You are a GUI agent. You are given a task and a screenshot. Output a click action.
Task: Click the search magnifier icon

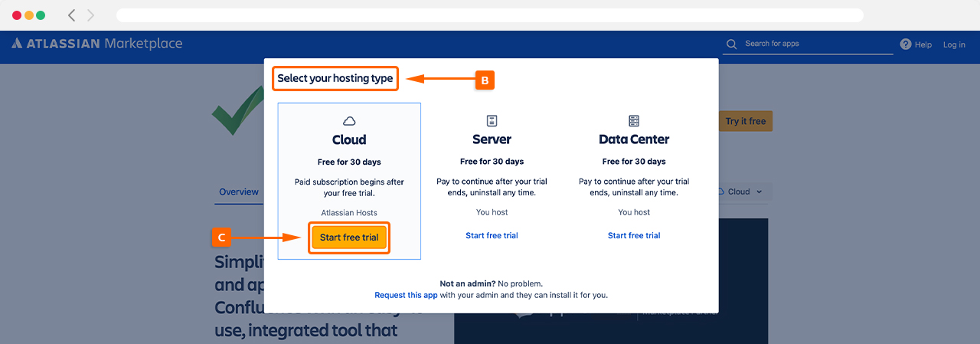pyautogui.click(x=731, y=44)
